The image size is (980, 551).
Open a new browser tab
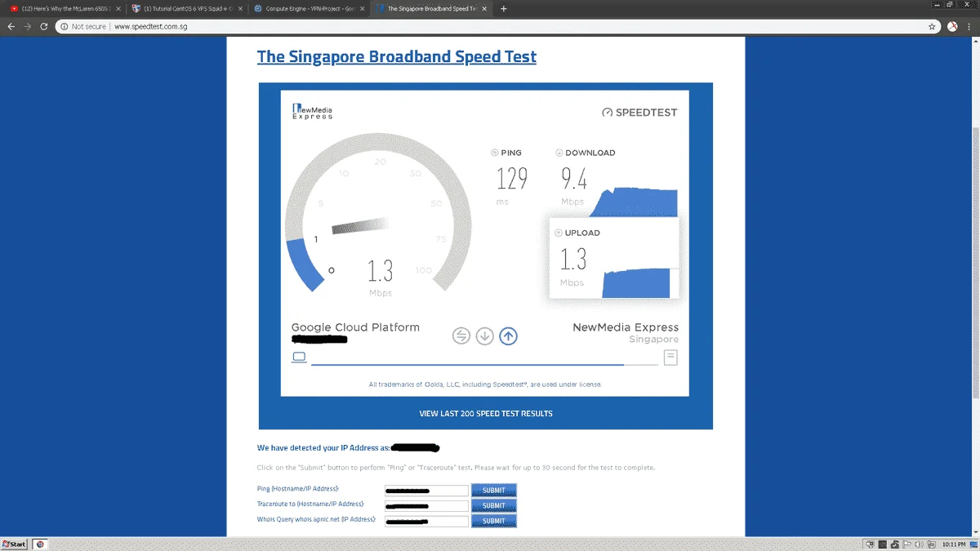[x=503, y=9]
